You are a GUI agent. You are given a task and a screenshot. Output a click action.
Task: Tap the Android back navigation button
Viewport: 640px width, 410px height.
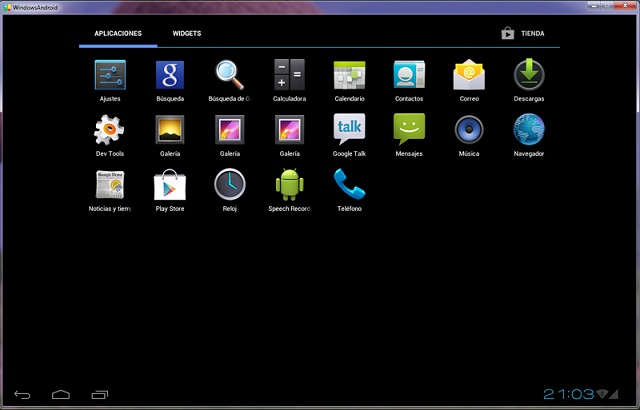tap(22, 394)
